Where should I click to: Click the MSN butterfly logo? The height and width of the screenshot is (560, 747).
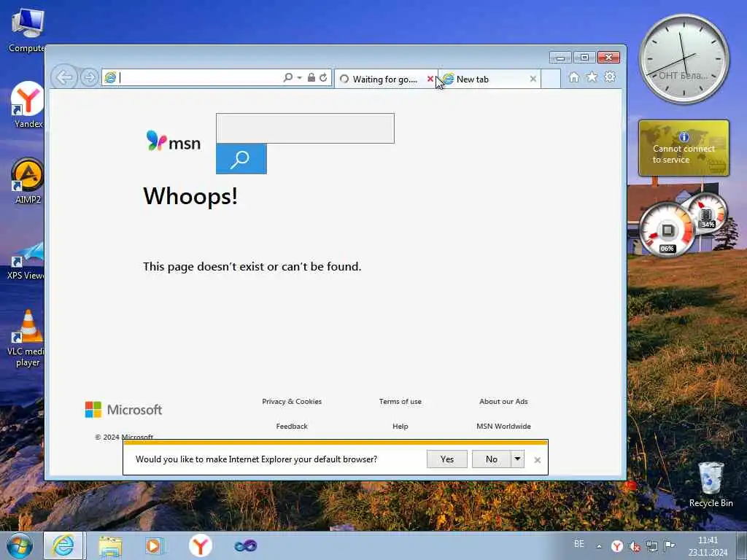(x=174, y=141)
